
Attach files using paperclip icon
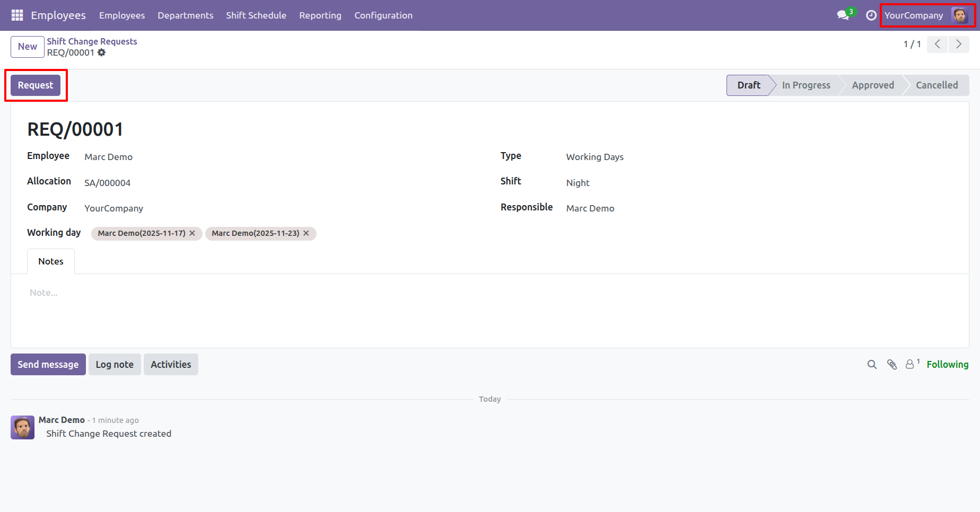pos(892,365)
